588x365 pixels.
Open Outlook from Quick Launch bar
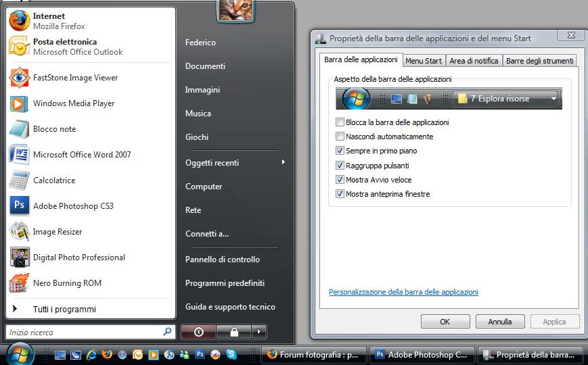tap(137, 355)
